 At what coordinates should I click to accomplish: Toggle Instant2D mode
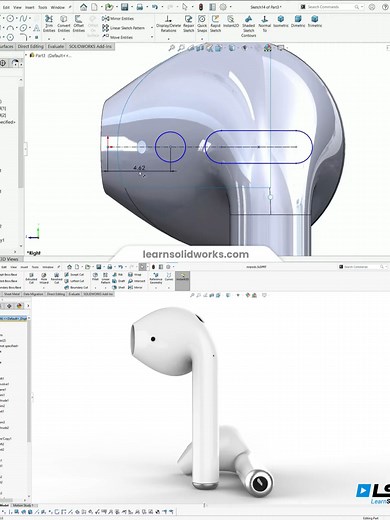coord(230,21)
